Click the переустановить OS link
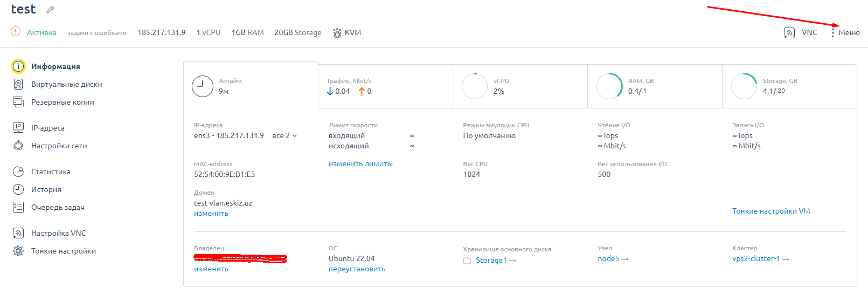Viewport: 868px width, 294px height. click(357, 269)
